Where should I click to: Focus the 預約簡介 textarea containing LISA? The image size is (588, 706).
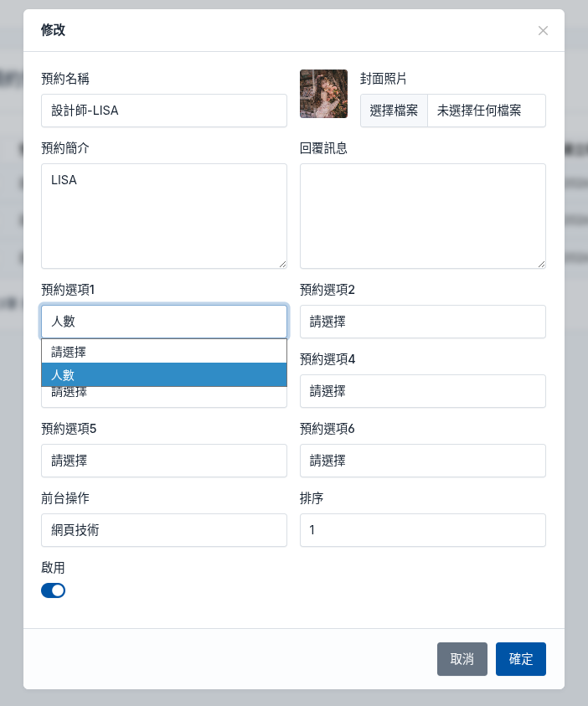pos(164,216)
